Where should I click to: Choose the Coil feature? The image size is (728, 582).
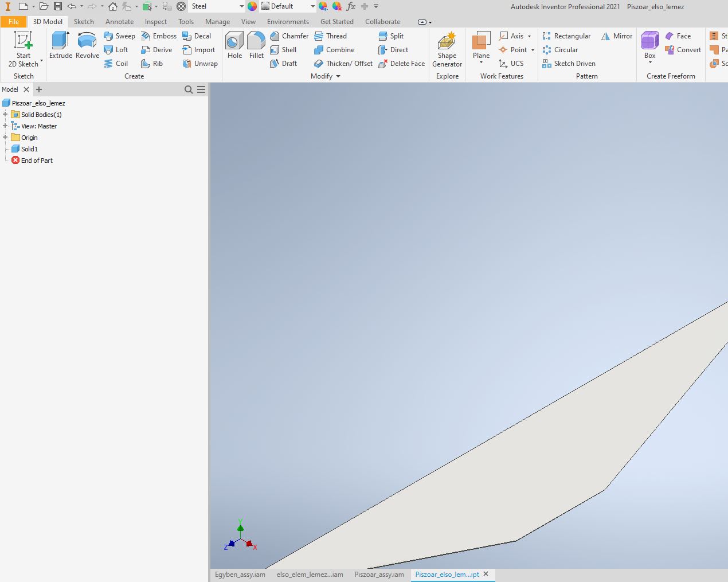[x=116, y=64]
